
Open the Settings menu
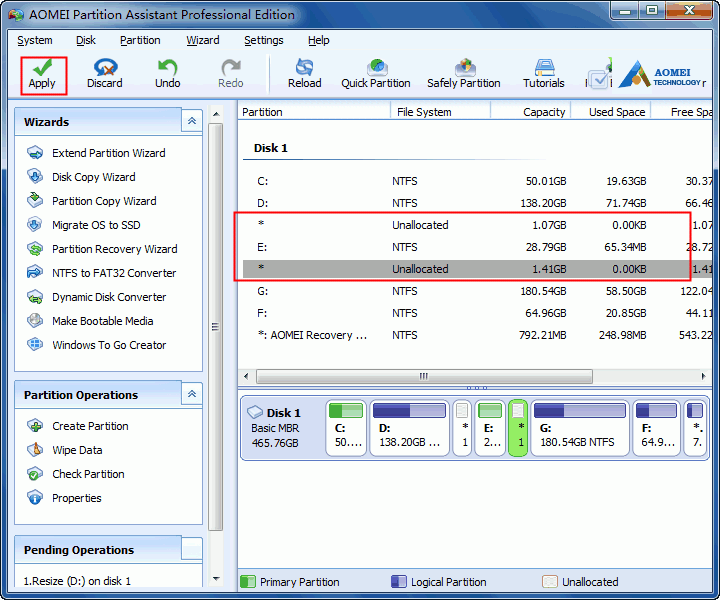(x=263, y=41)
